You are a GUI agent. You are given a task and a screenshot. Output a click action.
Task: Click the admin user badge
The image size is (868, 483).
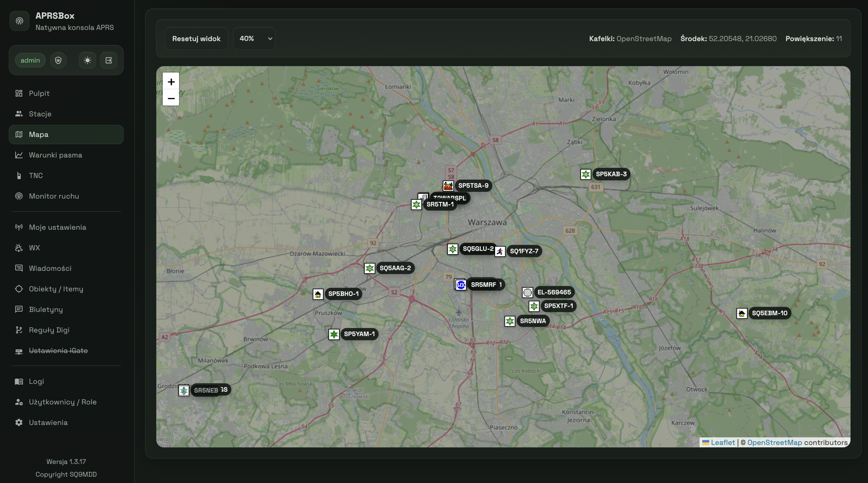coord(30,60)
